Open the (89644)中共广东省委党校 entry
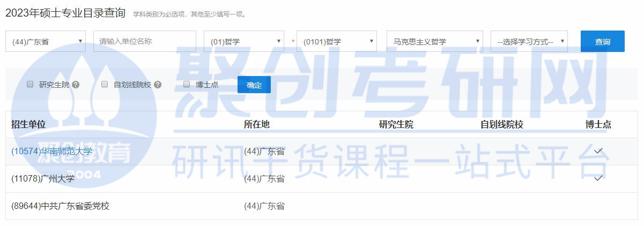This screenshot has height=226, width=644. 60,206
